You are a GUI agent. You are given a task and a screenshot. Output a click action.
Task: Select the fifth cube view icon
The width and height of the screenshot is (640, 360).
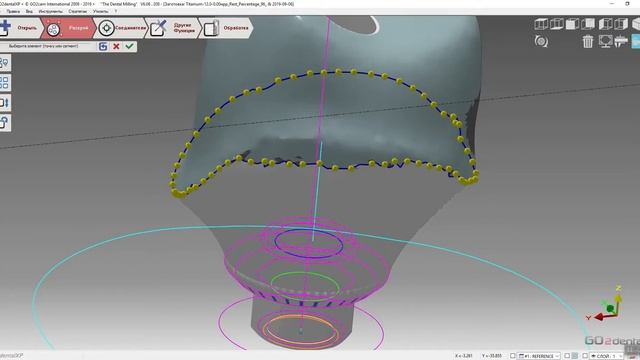(x=605, y=24)
